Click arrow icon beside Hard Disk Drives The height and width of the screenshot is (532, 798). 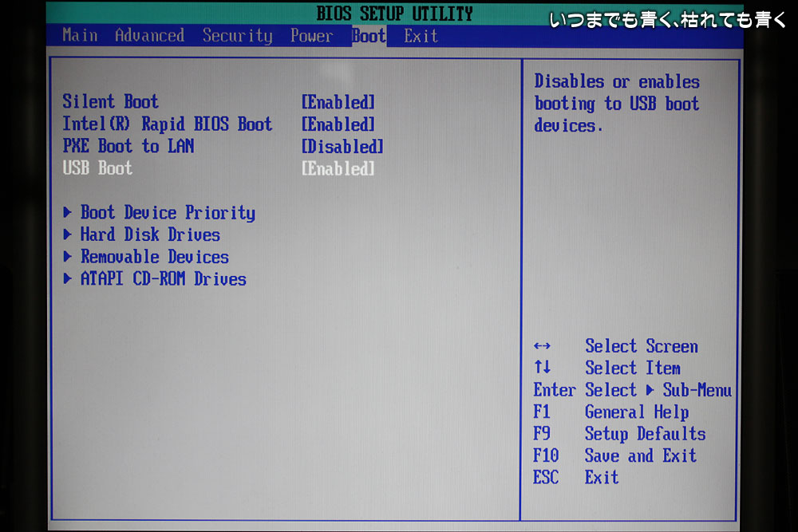[x=68, y=235]
